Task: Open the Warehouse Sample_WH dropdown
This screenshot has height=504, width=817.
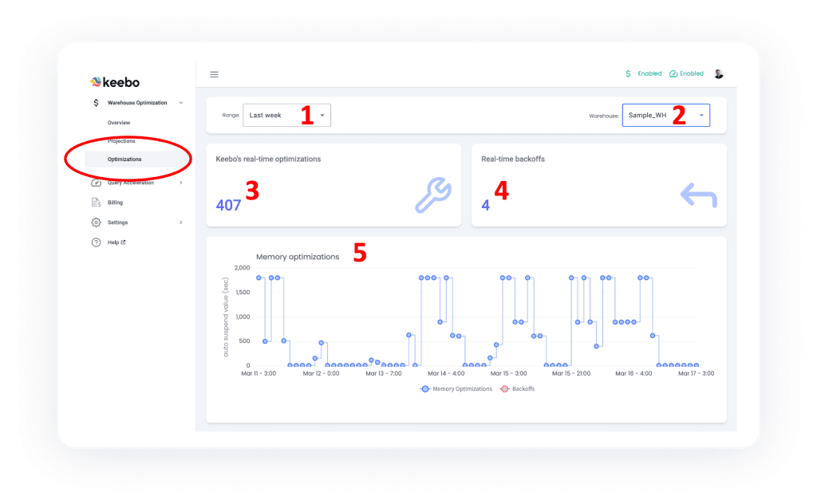Action: [665, 115]
